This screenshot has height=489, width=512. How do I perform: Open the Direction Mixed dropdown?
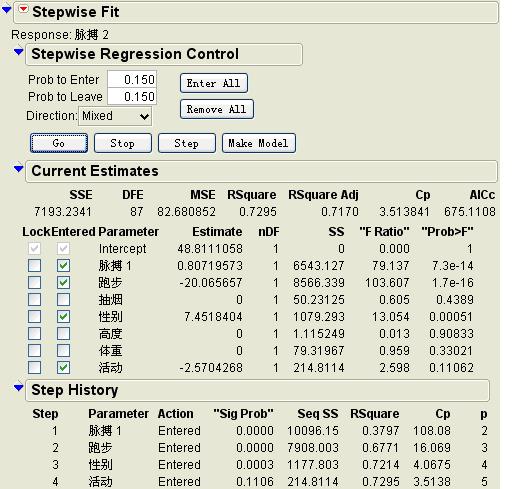(x=115, y=116)
